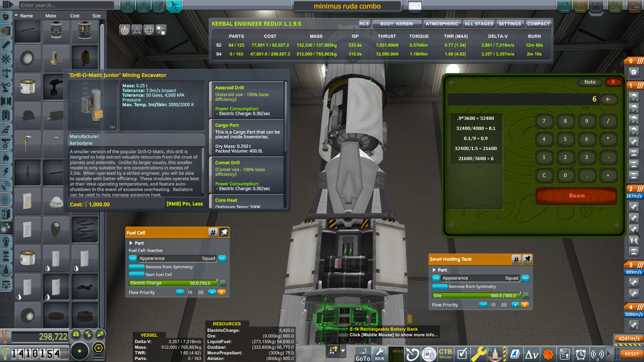
Task: Open the GoTo toolbar button
Action: pos(363,354)
